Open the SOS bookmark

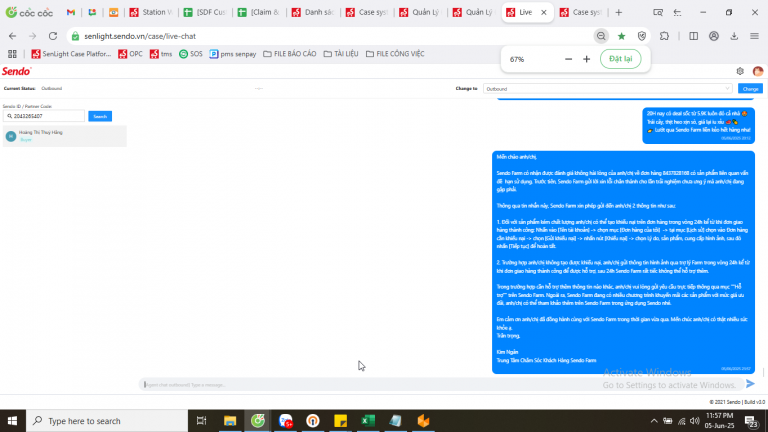191,54
